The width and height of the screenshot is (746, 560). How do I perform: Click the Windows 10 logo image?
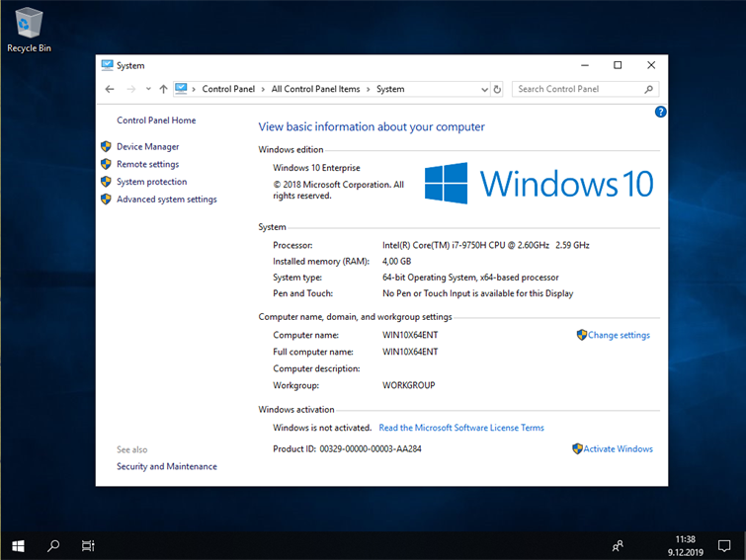click(x=539, y=184)
